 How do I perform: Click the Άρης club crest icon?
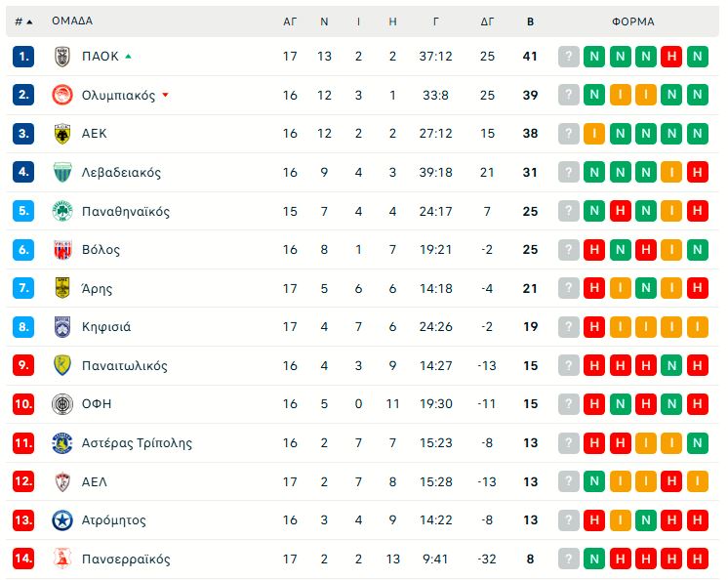[62, 288]
